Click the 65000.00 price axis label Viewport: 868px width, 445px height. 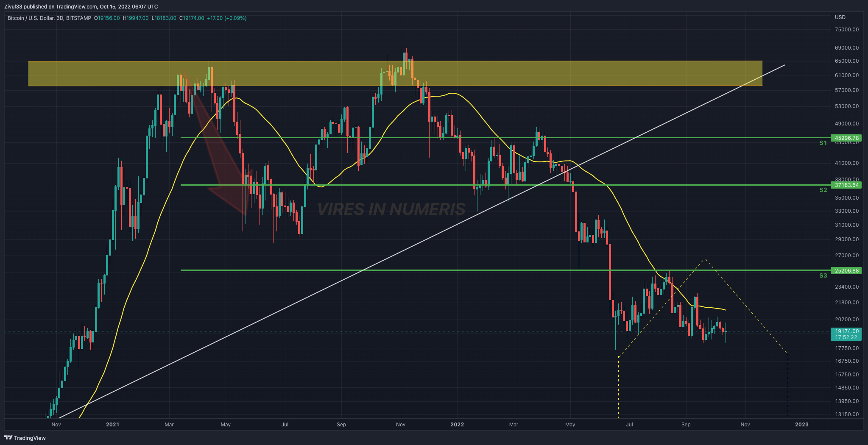pyautogui.click(x=847, y=61)
